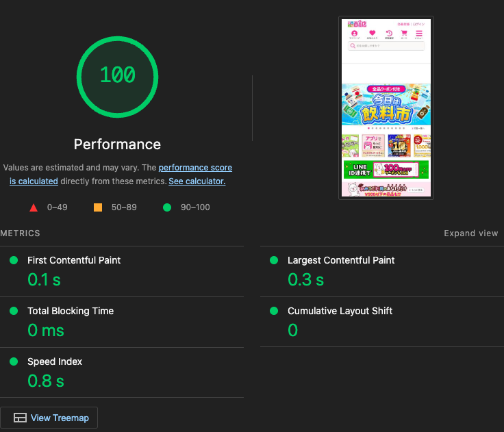Open the View Treemap button
This screenshot has height=432, width=504.
pos(49,418)
